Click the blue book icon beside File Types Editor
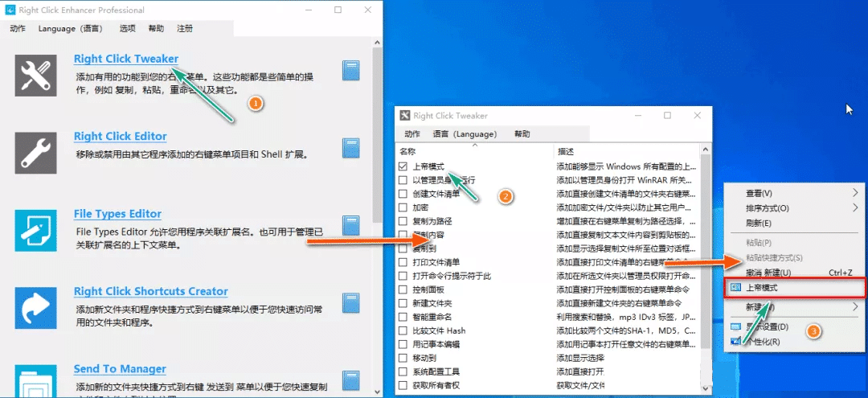Viewport: 868px width, 398px height. pyautogui.click(x=350, y=226)
